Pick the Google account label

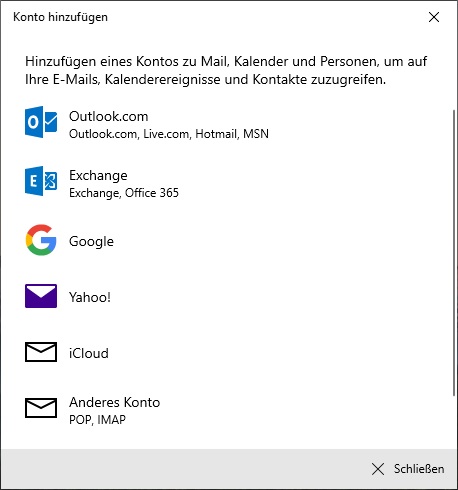[91, 241]
